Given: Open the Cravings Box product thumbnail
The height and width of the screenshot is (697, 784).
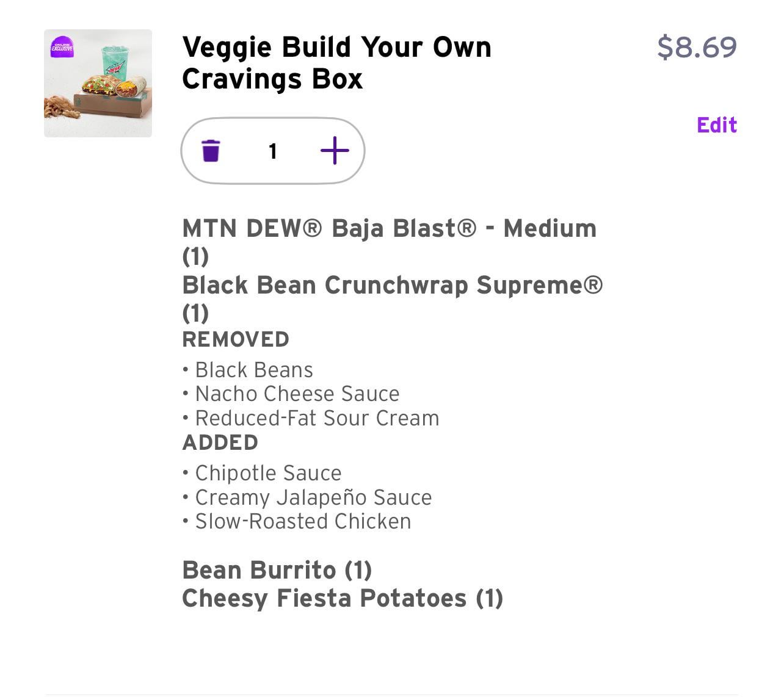Looking at the screenshot, I should pos(98,84).
